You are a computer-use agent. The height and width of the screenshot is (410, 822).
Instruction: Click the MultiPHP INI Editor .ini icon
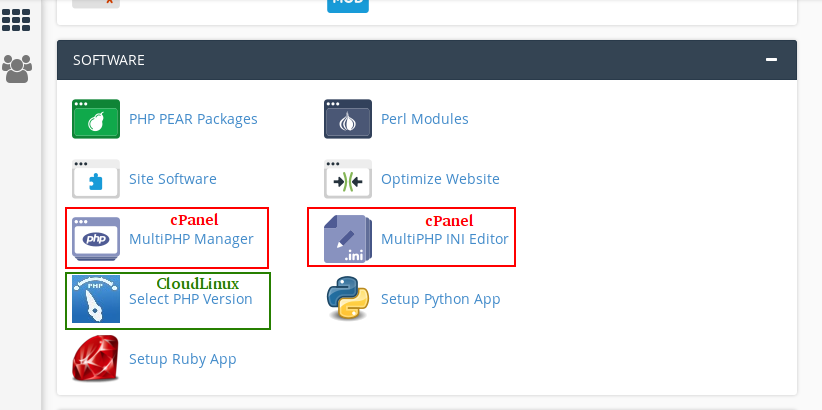click(348, 239)
